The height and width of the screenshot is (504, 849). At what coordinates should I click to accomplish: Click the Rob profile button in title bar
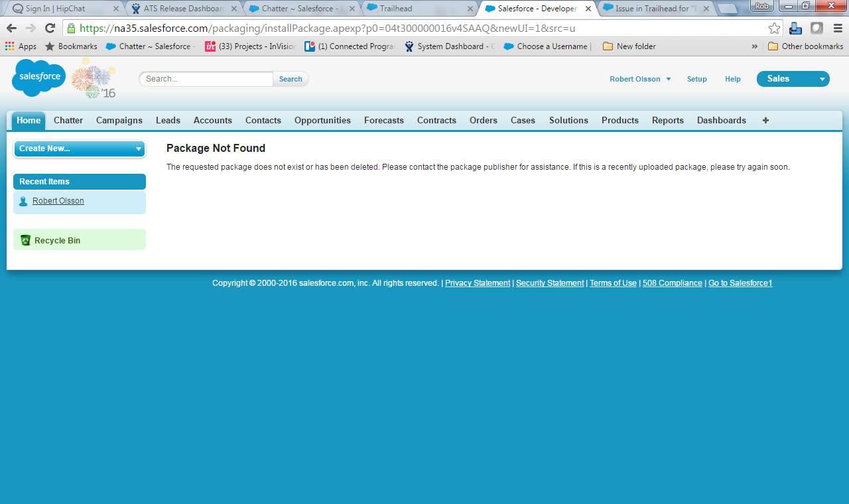[x=763, y=6]
